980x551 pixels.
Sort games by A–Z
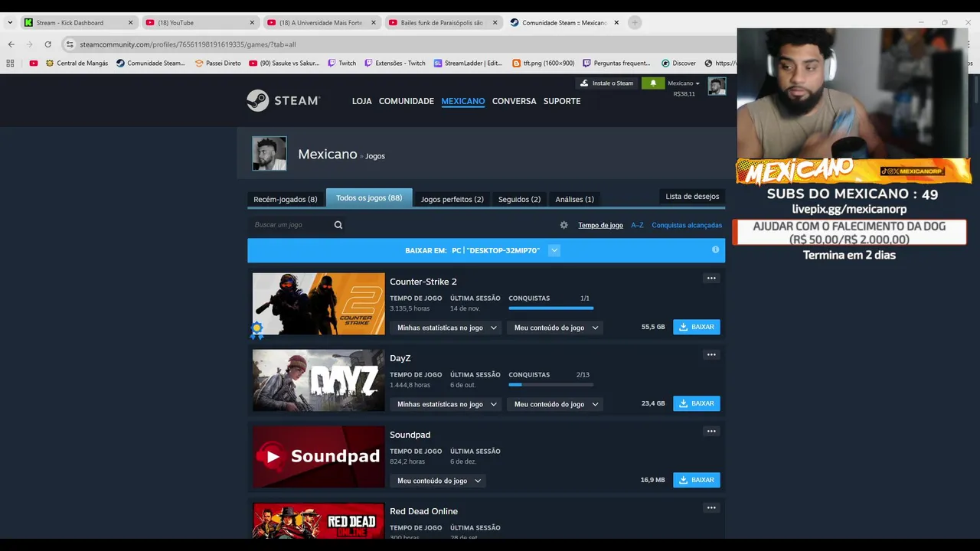pyautogui.click(x=637, y=225)
